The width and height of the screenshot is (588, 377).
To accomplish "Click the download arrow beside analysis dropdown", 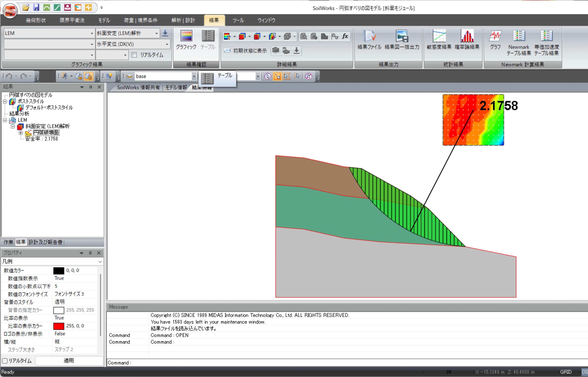I will (x=165, y=33).
